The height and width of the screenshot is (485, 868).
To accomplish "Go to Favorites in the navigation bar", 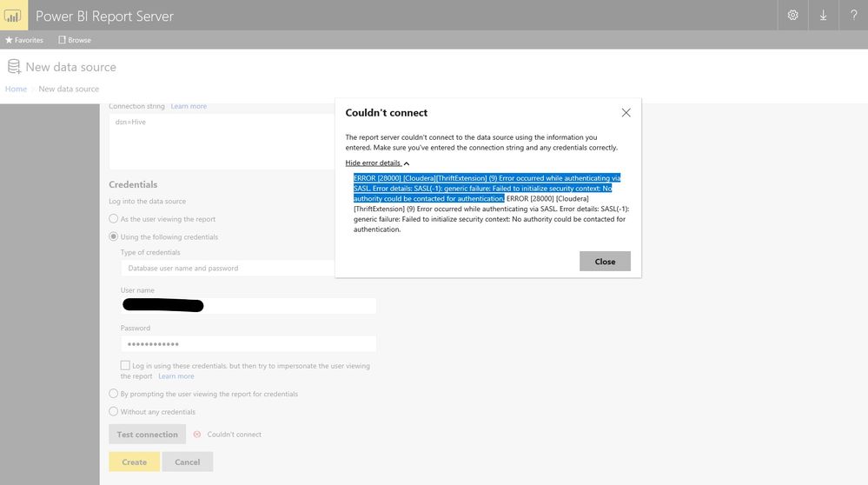I will 24,40.
